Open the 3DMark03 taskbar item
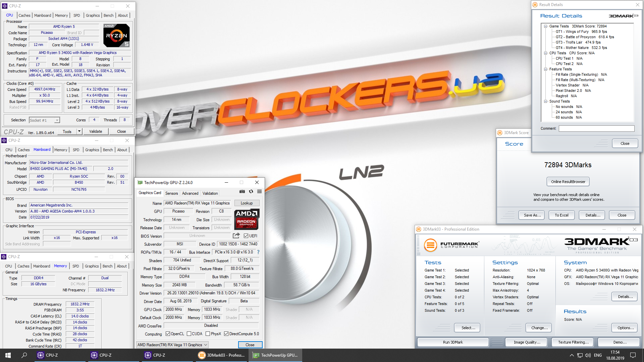 tap(221, 355)
